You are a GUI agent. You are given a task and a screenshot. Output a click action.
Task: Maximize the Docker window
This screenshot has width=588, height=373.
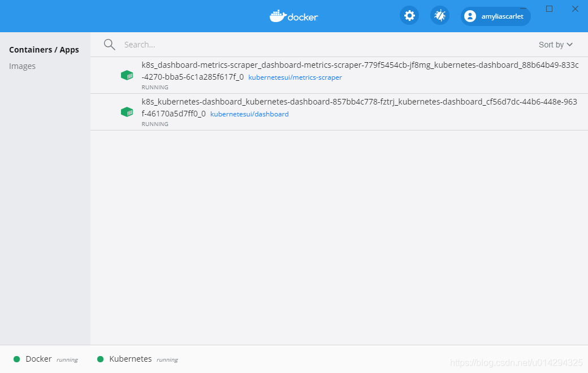click(x=550, y=8)
